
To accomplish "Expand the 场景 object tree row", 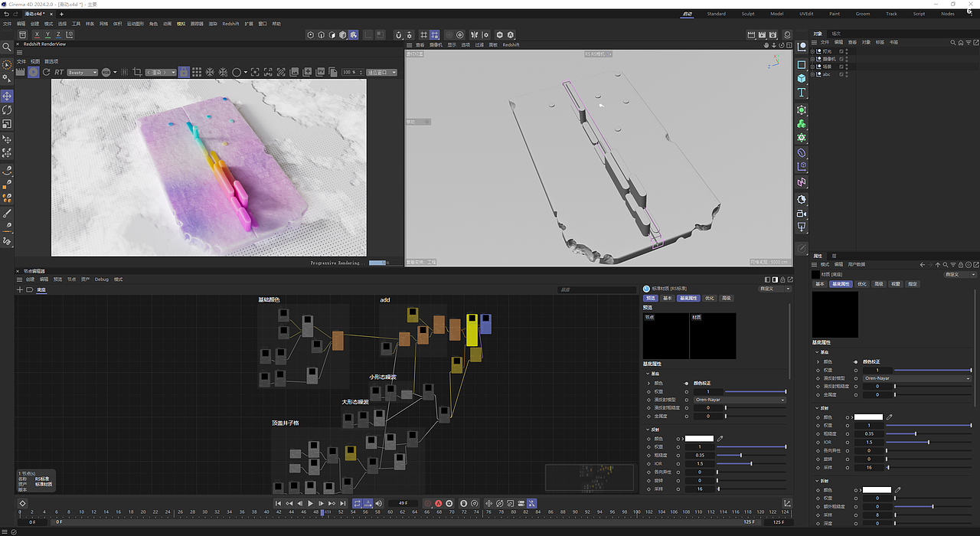I will tap(814, 67).
